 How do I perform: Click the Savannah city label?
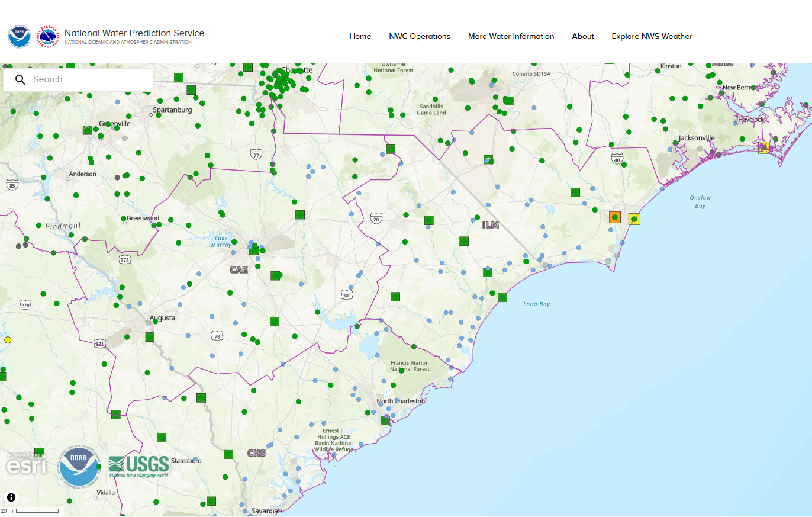point(266,510)
